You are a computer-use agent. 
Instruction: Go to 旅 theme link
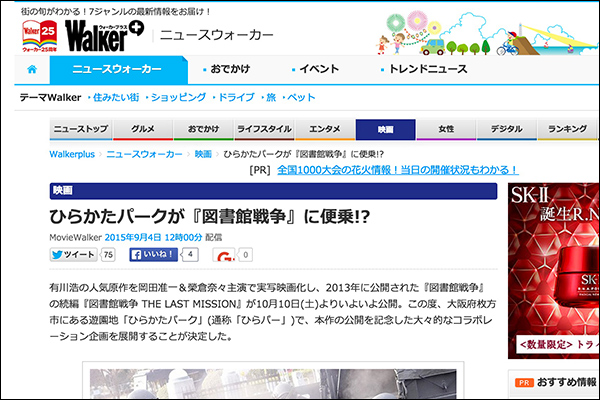pyautogui.click(x=269, y=98)
